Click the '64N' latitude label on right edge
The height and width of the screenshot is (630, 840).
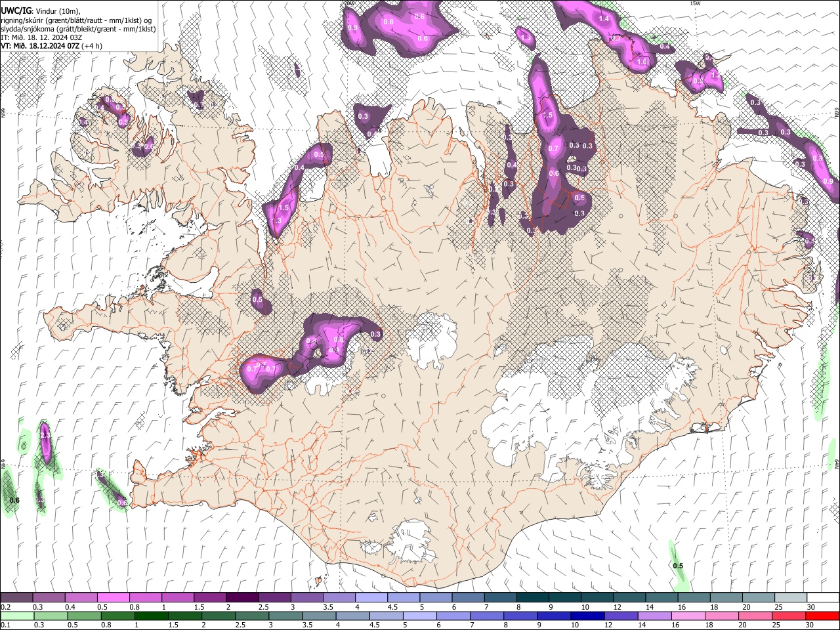point(837,463)
